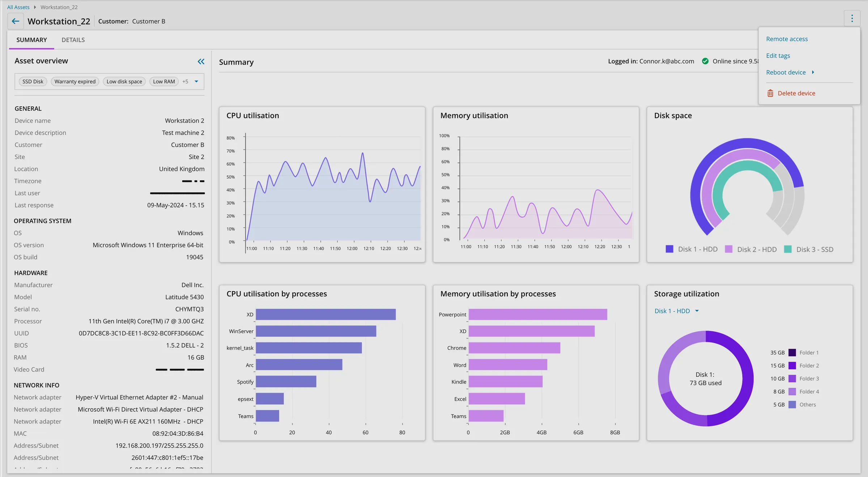Image resolution: width=868 pixels, height=477 pixels.
Task: Click Last response 09-May-2024 - 15.15
Action: (175, 205)
